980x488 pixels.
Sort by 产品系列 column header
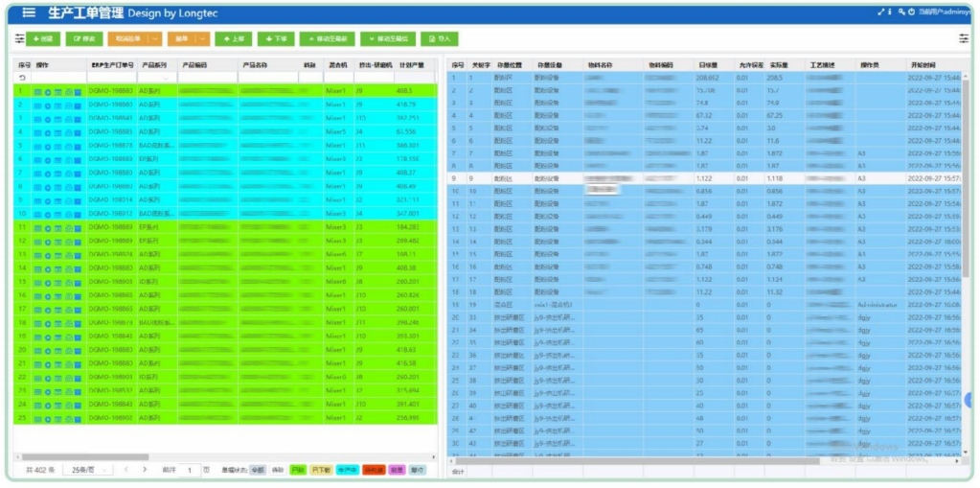click(x=154, y=64)
